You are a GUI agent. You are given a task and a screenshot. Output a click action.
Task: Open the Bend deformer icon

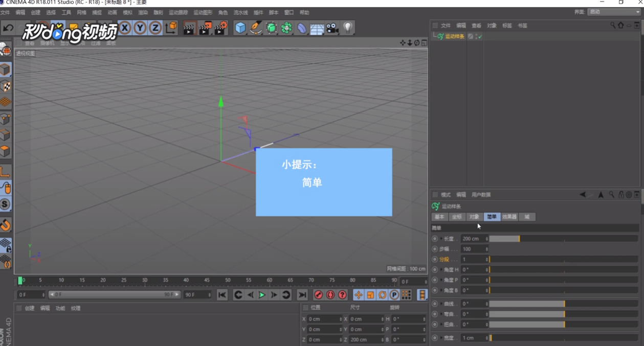click(x=303, y=28)
